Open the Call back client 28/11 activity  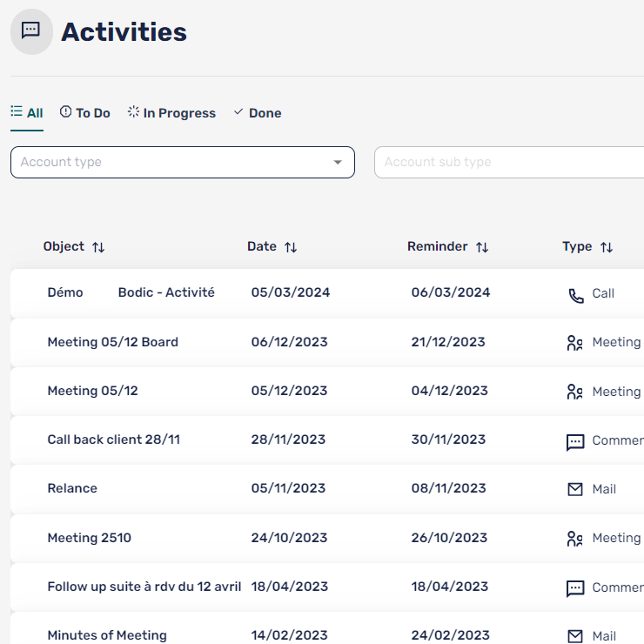(x=113, y=440)
